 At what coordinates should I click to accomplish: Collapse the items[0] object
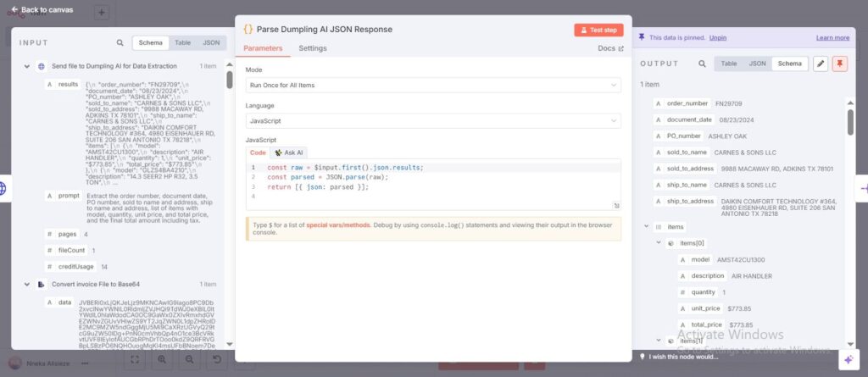coord(659,243)
